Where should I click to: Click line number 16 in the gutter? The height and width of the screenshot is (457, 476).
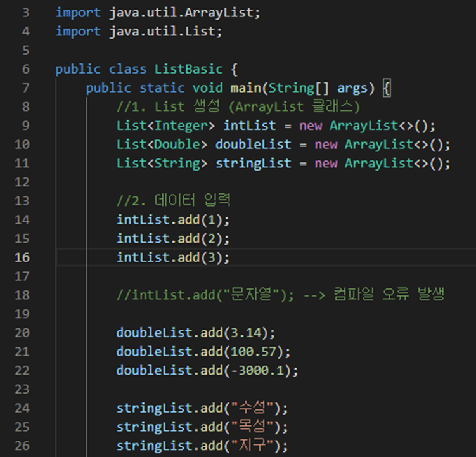pyautogui.click(x=22, y=257)
